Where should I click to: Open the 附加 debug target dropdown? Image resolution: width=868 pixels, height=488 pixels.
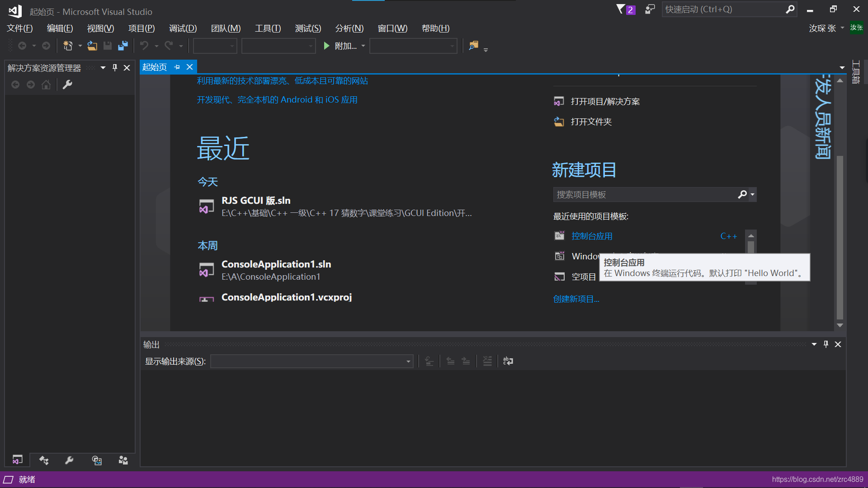[364, 46]
